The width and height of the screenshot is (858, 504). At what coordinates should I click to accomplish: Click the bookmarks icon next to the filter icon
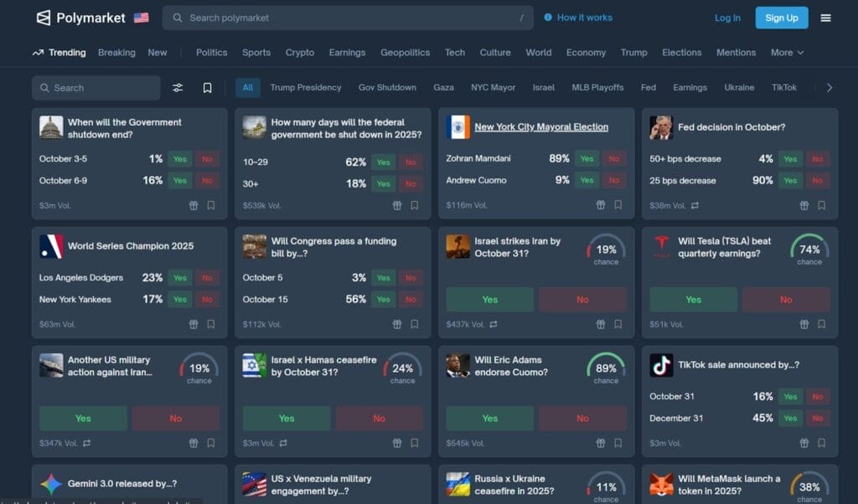(x=208, y=87)
